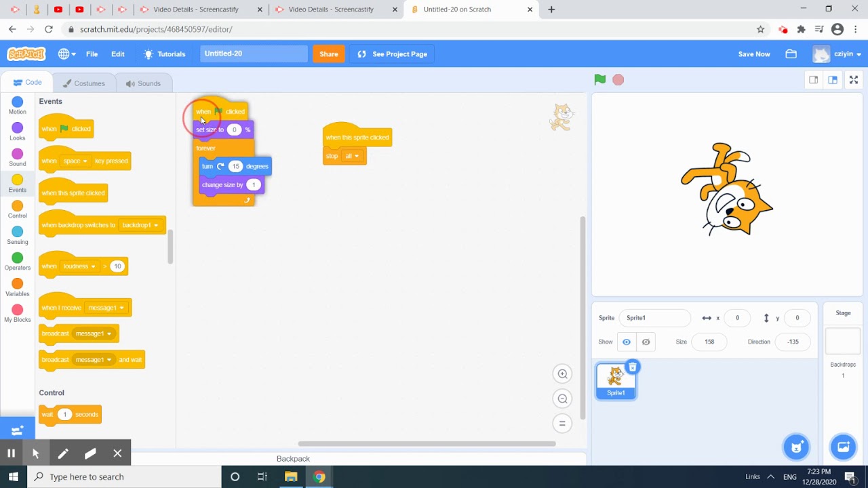The width and height of the screenshot is (868, 488).
Task: Switch to large stage layout
Action: click(x=833, y=80)
